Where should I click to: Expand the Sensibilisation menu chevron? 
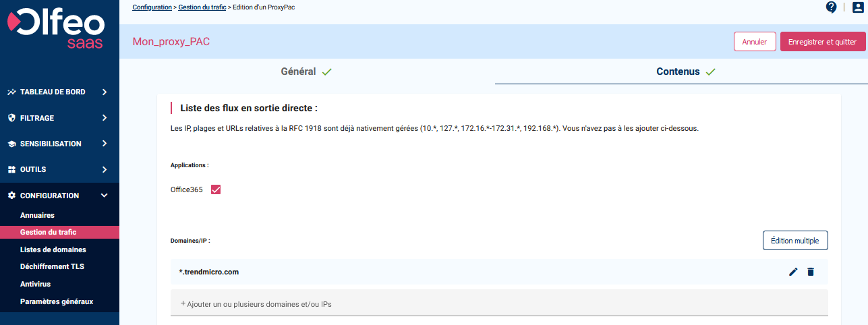[105, 144]
